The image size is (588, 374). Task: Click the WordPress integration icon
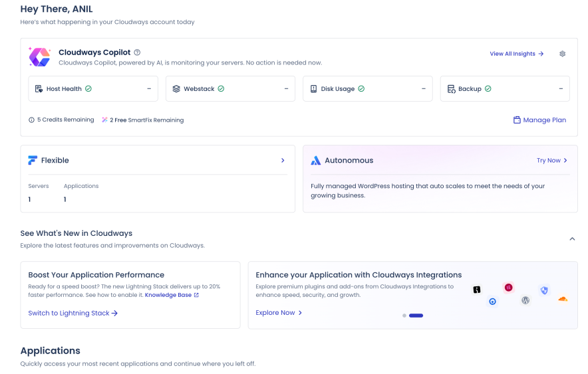[x=525, y=300]
